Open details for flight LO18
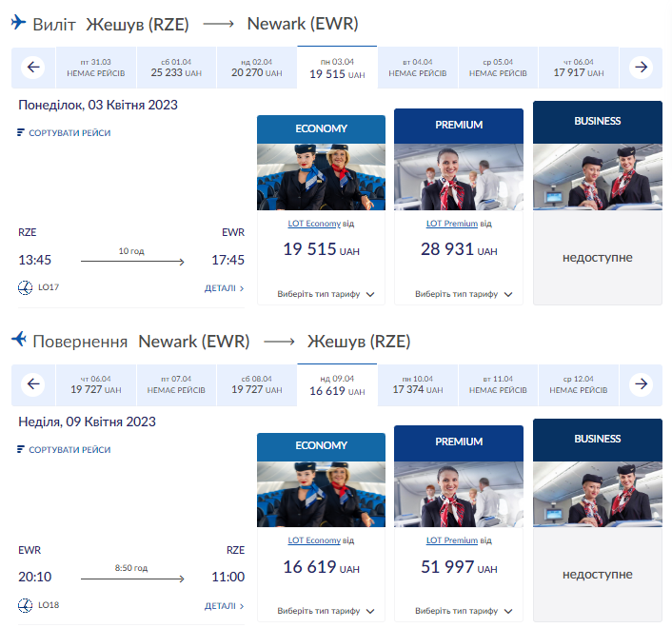Image resolution: width=672 pixels, height=628 pixels. tap(224, 605)
